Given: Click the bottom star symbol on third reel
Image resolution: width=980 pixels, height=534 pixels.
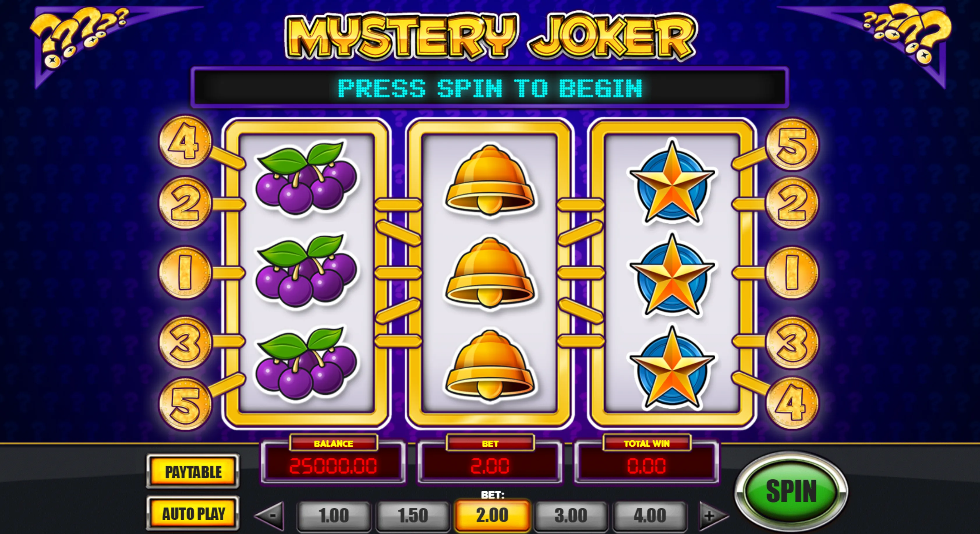Looking at the screenshot, I should 672,368.
